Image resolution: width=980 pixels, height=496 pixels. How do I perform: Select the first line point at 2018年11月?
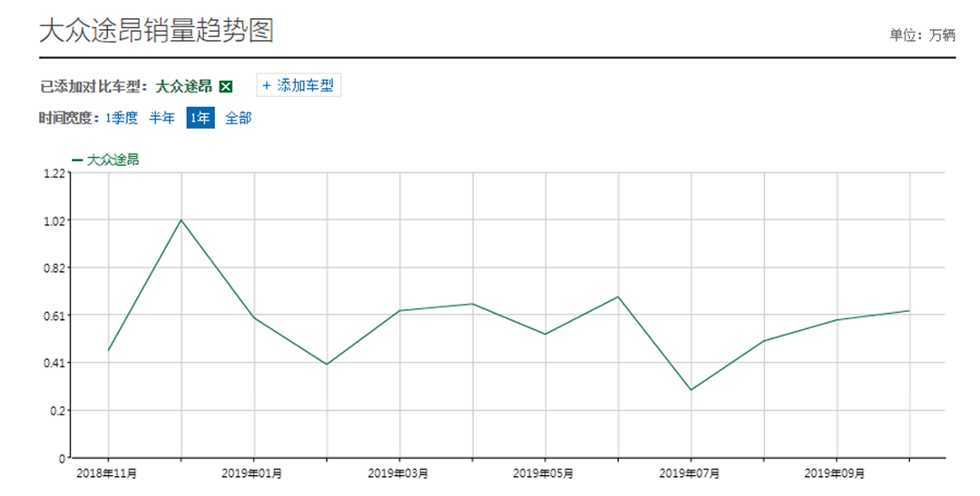109,350
